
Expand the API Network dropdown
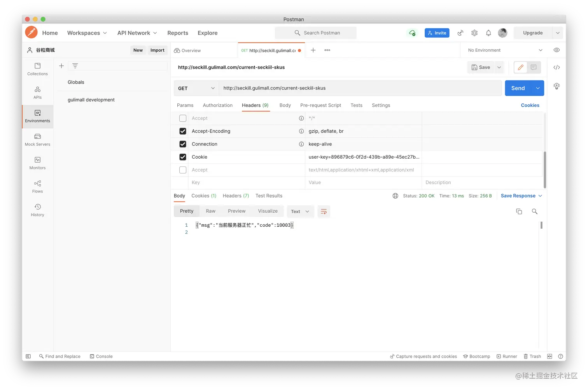point(137,33)
